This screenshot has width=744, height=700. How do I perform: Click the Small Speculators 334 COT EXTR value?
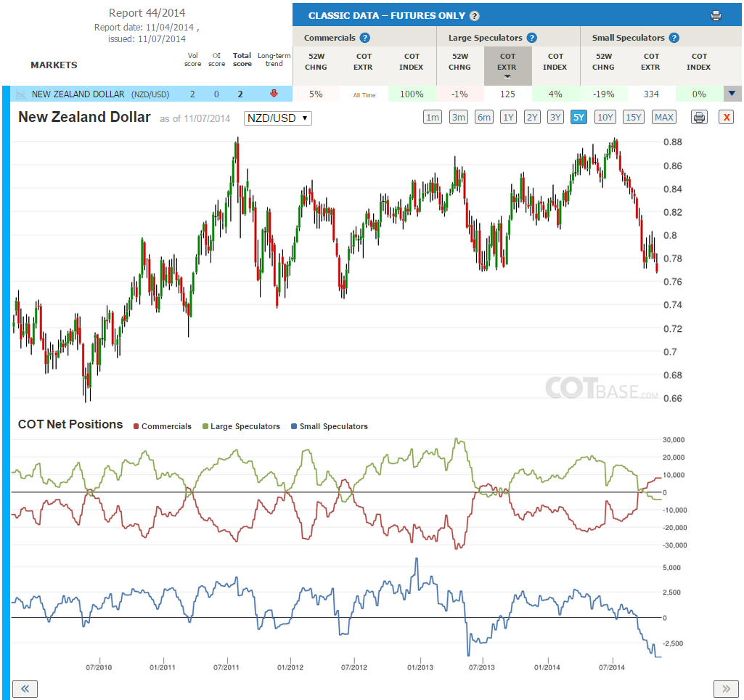(x=651, y=94)
